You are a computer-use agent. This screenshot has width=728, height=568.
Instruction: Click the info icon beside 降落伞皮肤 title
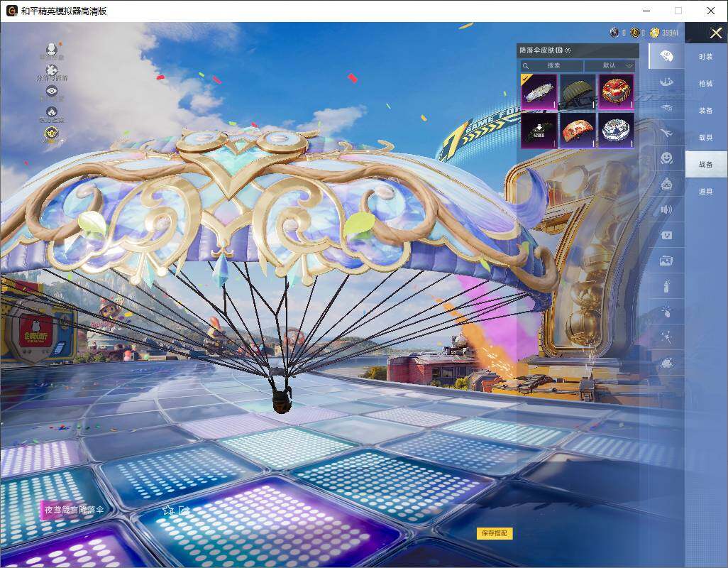[x=568, y=50]
